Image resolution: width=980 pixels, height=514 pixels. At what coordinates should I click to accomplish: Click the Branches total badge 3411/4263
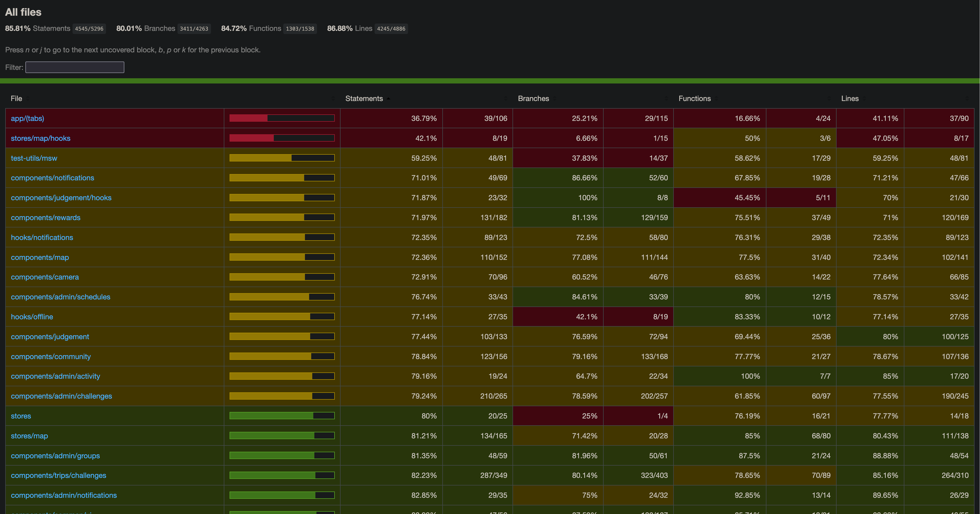[194, 29]
